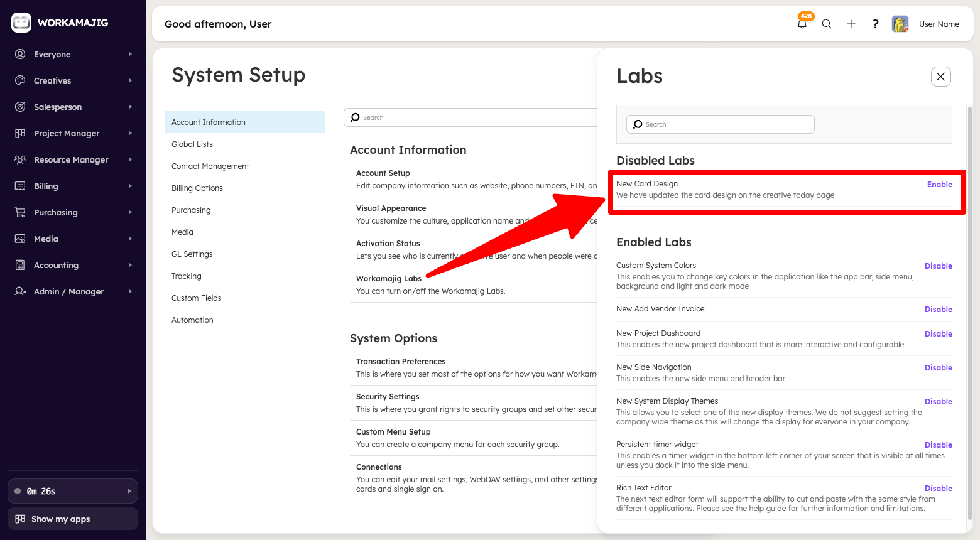This screenshot has height=540, width=980.
Task: Click the Creatives palette icon
Action: click(20, 80)
